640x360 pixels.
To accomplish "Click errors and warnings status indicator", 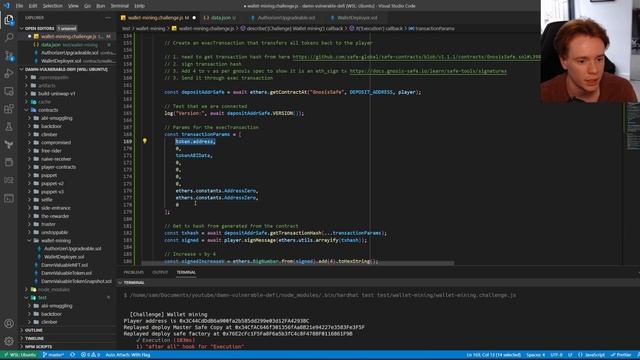I will pos(90,355).
